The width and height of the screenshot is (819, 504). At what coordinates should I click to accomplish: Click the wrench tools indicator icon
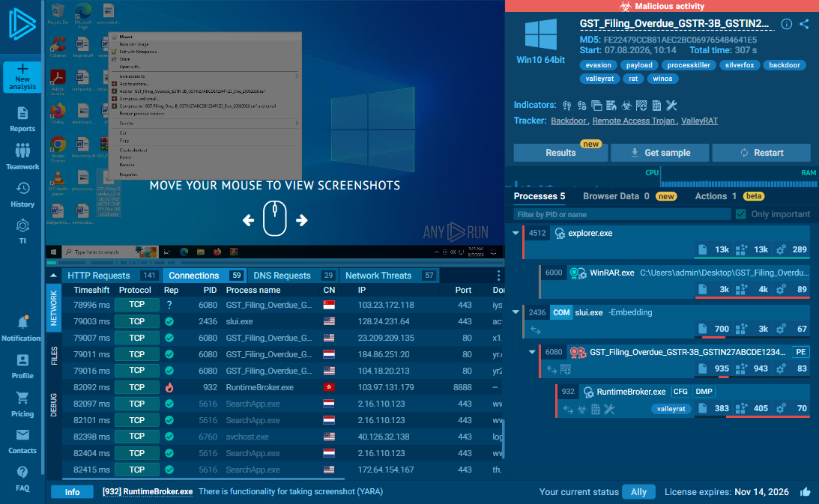pyautogui.click(x=671, y=106)
